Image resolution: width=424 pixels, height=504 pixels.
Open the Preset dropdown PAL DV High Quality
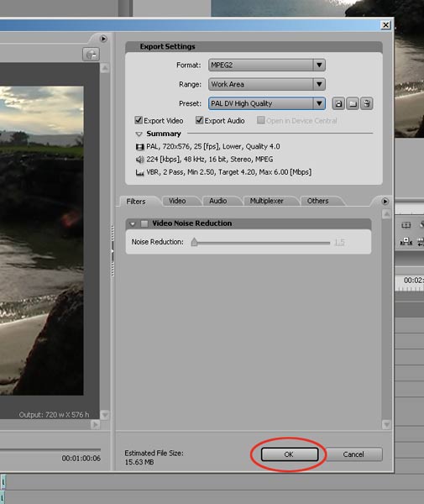pos(267,104)
